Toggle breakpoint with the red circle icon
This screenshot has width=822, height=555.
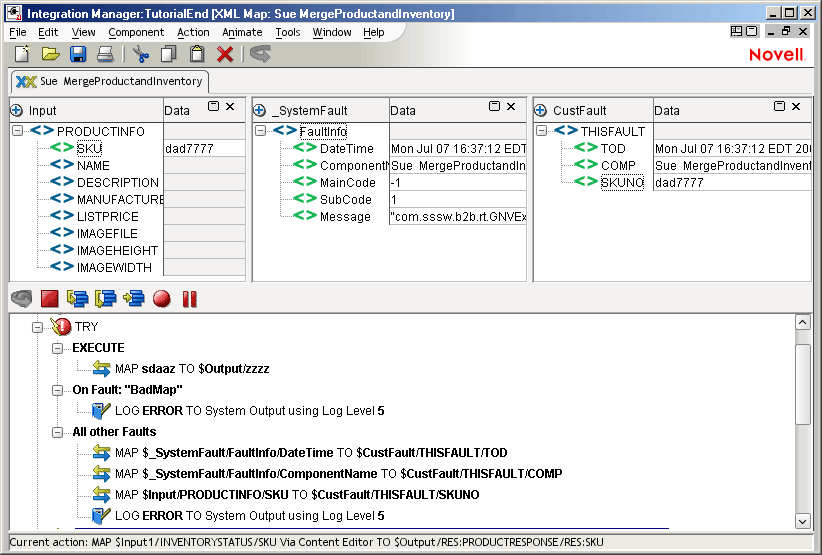161,298
